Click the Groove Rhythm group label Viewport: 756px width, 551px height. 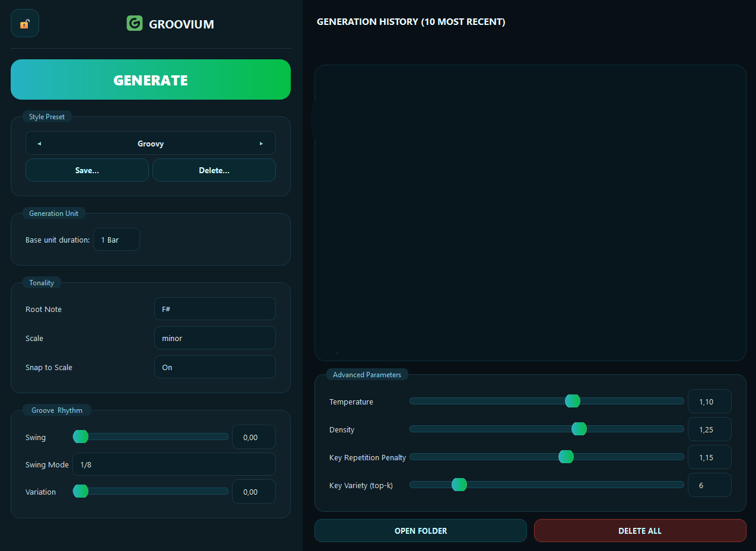coord(57,410)
